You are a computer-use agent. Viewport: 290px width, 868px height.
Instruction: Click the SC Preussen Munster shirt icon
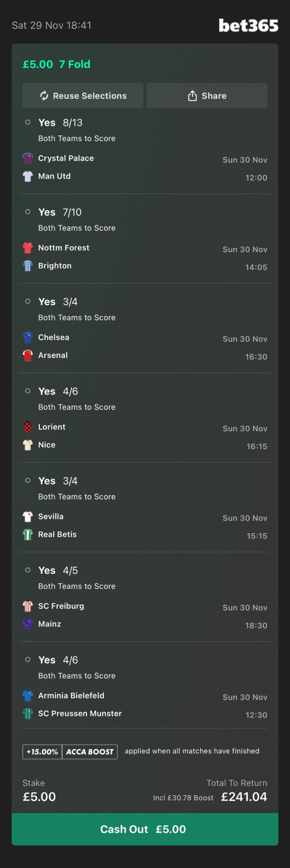pyautogui.click(x=28, y=713)
